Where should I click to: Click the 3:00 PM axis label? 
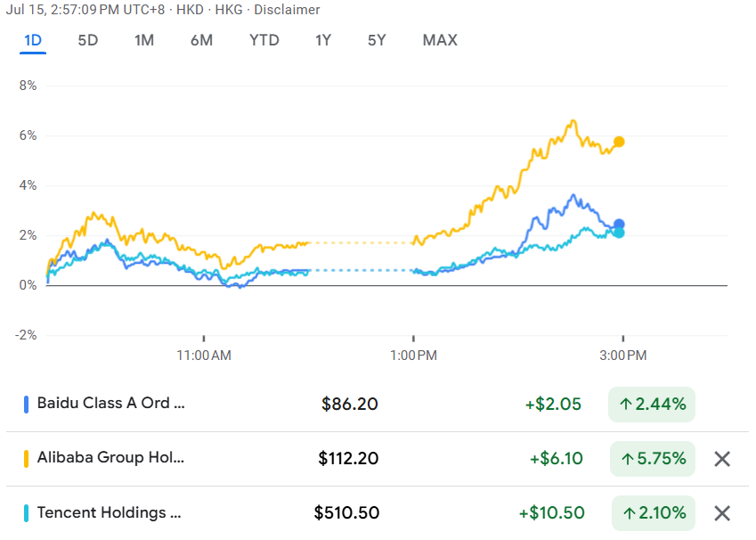click(x=623, y=356)
